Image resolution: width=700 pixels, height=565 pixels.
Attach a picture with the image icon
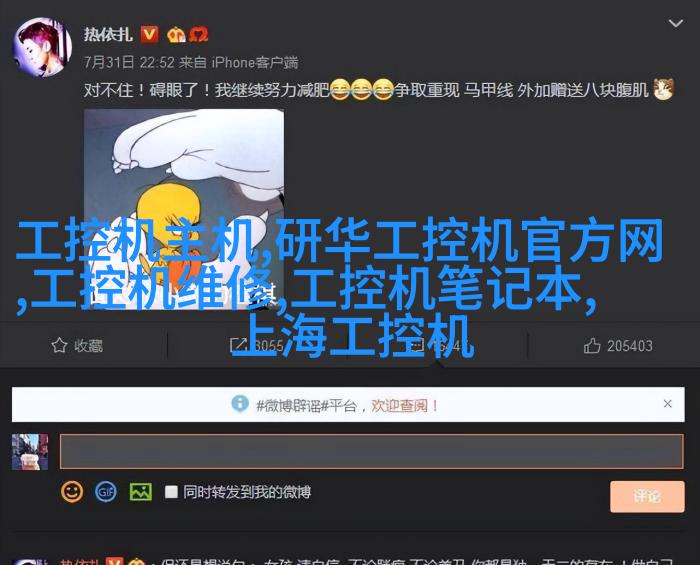click(141, 492)
